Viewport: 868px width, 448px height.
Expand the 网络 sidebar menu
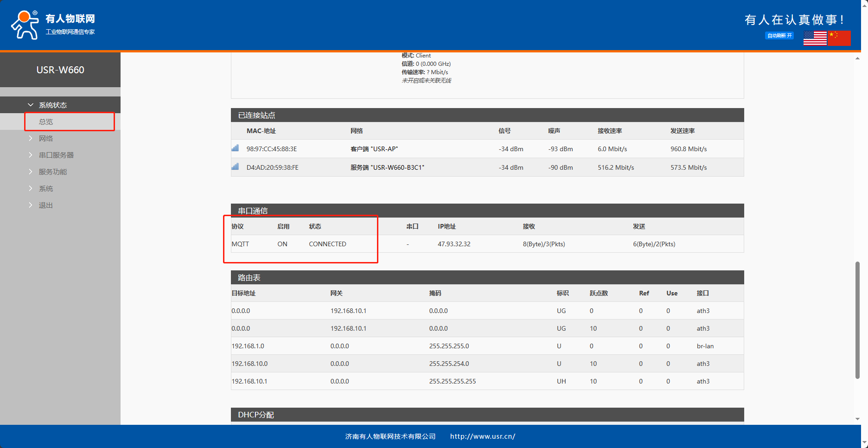pyautogui.click(x=46, y=139)
